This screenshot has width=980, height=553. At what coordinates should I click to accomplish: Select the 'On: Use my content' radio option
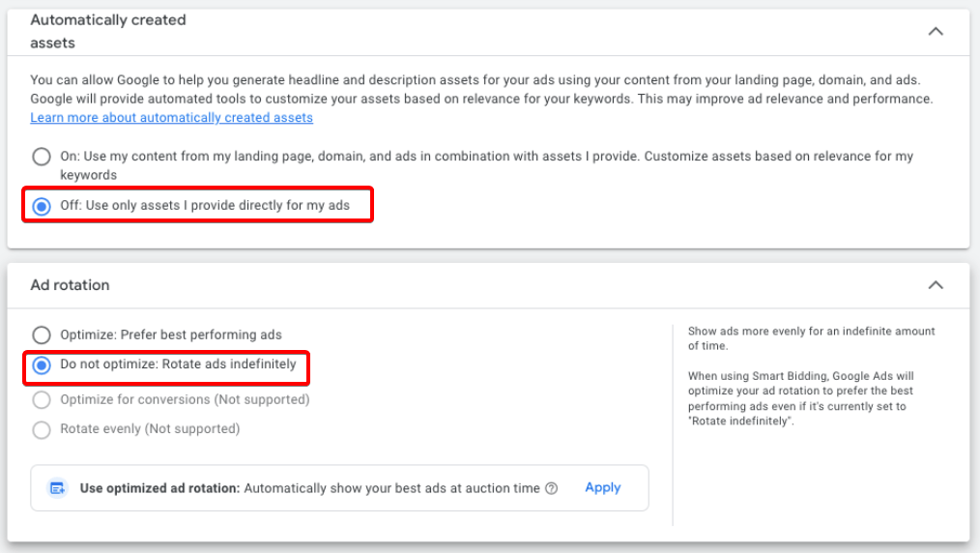click(x=42, y=157)
